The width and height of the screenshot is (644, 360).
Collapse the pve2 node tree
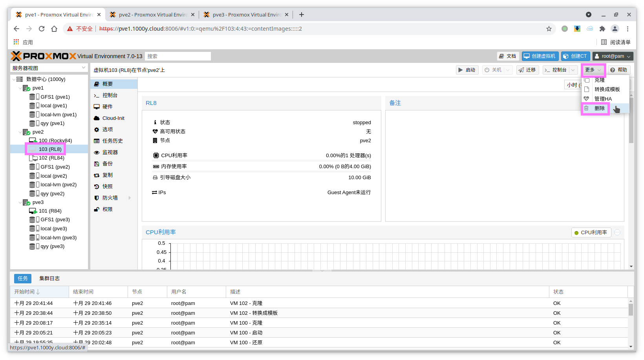click(20, 132)
